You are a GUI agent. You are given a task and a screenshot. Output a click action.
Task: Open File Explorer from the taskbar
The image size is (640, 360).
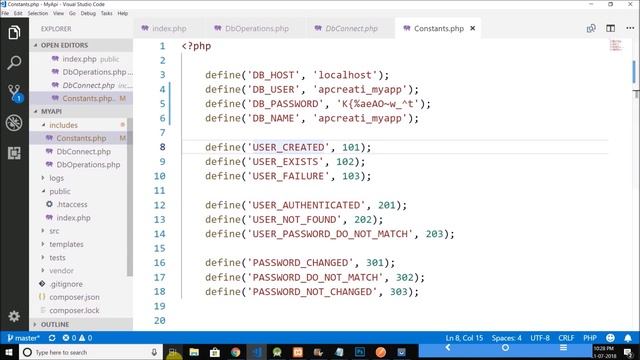click(194, 352)
